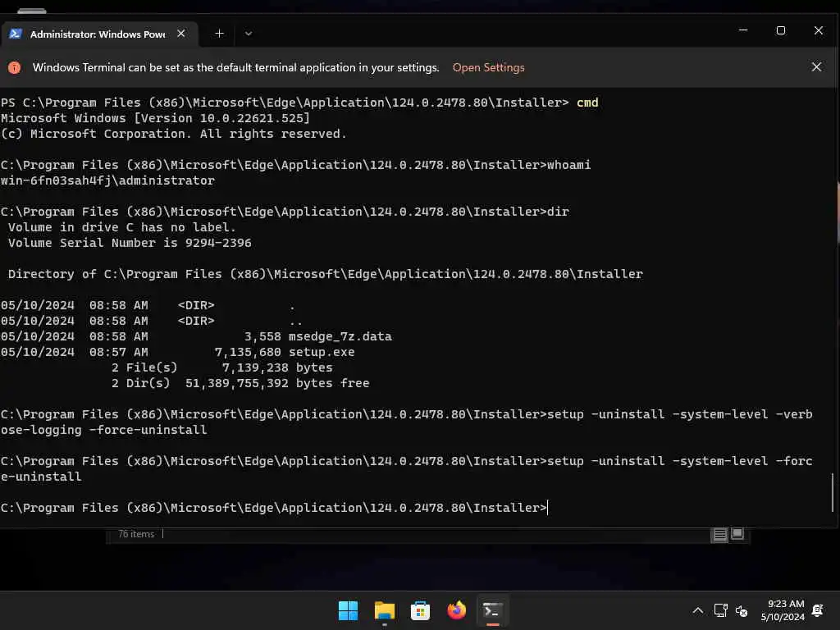Select the Administrator: Windows PowerShell tab
The width and height of the screenshot is (840, 630).
click(x=99, y=34)
